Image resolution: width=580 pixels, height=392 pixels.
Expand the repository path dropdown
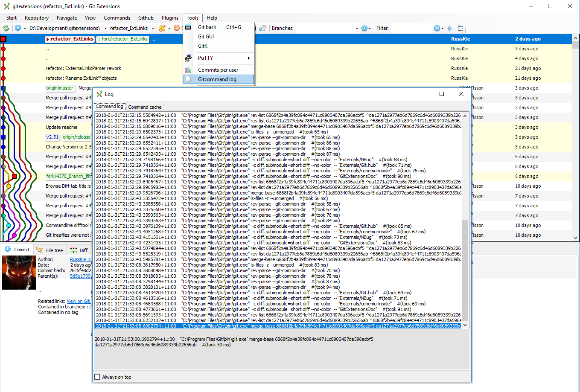[105, 28]
